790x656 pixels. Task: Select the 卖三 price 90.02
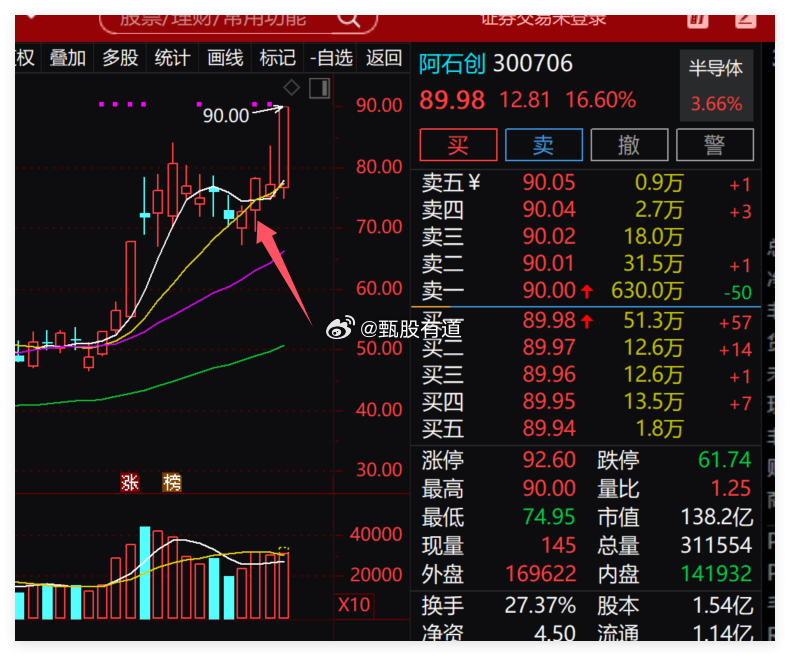tap(549, 237)
